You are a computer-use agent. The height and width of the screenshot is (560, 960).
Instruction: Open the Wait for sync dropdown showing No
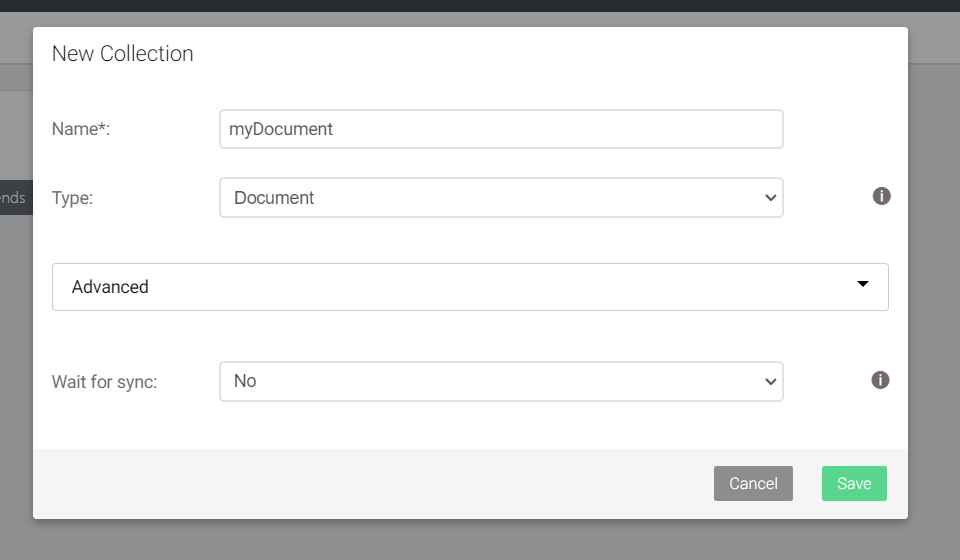pos(500,381)
